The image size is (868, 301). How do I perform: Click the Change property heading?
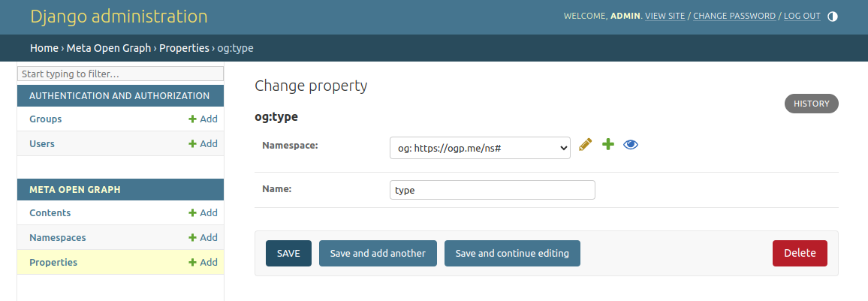point(311,86)
